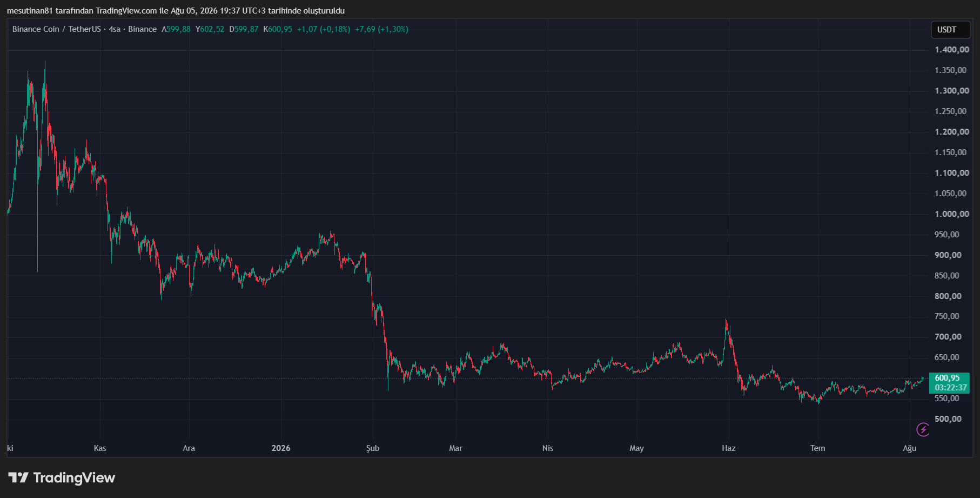This screenshot has width=980, height=498.
Task: Click the open value A599,88
Action: coord(176,29)
